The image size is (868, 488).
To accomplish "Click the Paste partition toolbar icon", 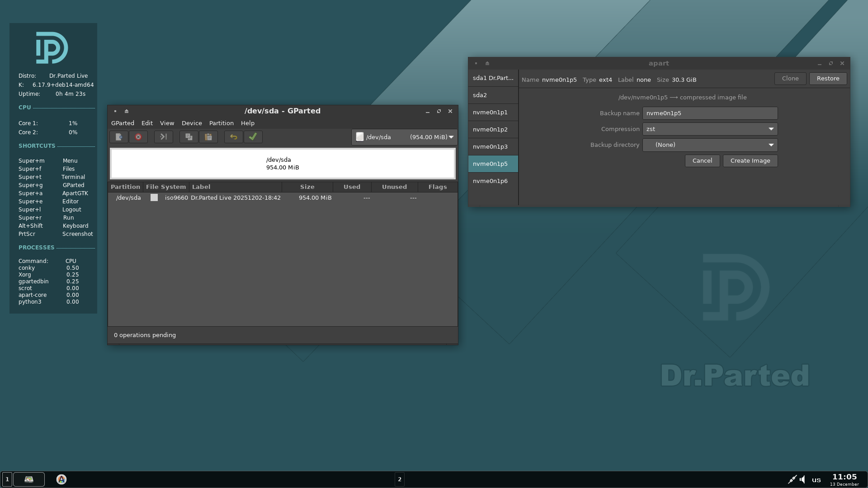I will (208, 137).
